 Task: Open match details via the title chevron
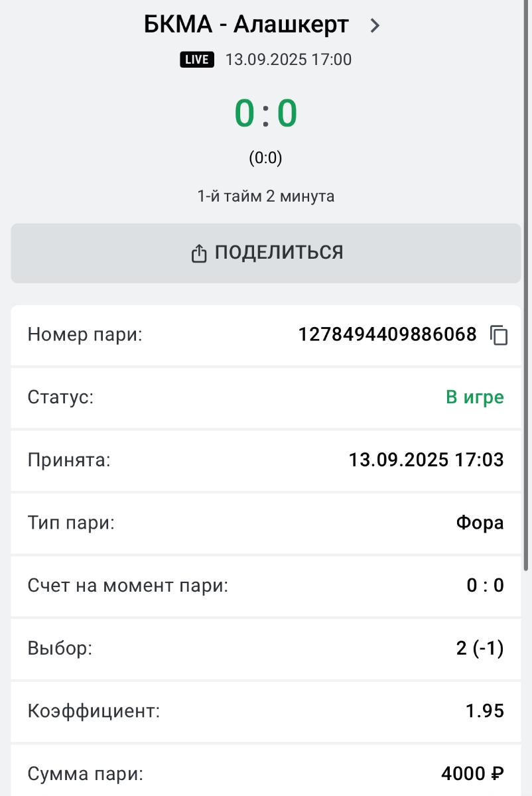375,26
